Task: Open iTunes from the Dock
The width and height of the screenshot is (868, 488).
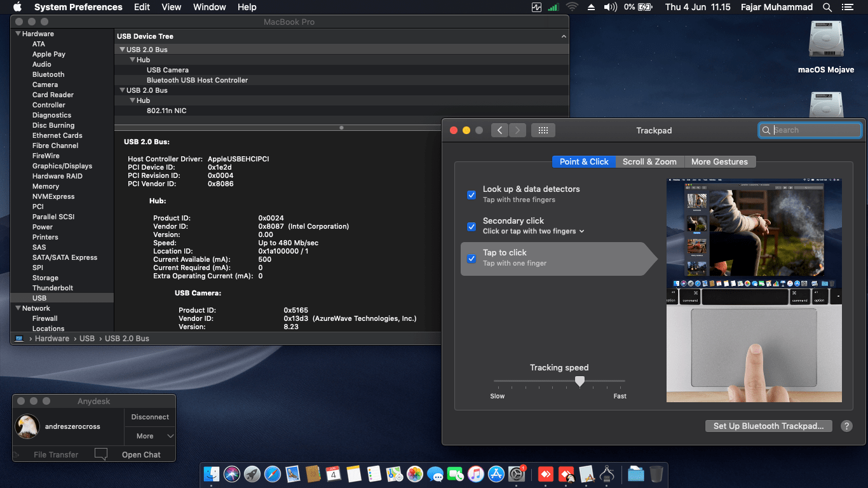Action: 476,474
